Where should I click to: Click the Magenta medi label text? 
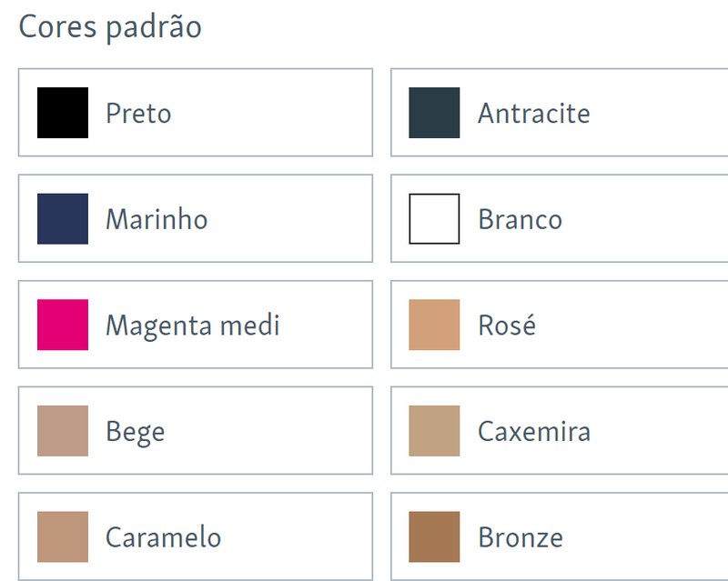(x=192, y=325)
